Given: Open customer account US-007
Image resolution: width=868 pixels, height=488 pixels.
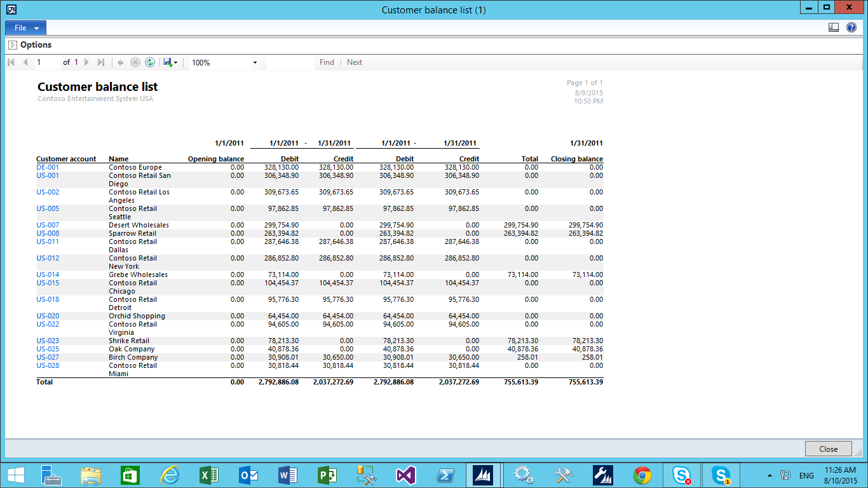Looking at the screenshot, I should [48, 226].
